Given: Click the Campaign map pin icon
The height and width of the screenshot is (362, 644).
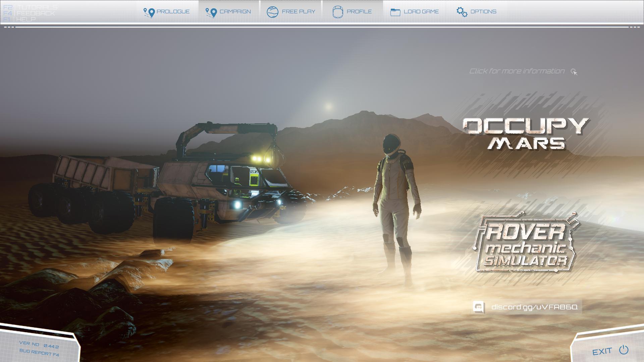Looking at the screenshot, I should coord(211,12).
